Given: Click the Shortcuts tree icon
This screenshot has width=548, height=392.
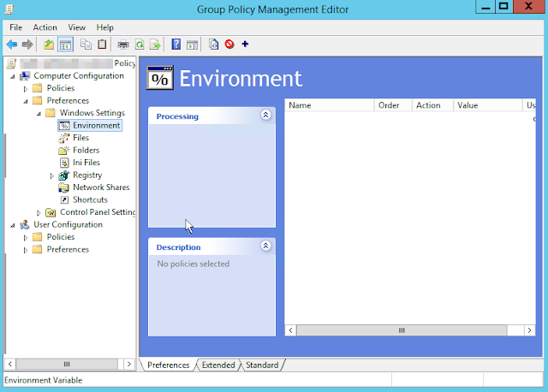Looking at the screenshot, I should coord(64,199).
